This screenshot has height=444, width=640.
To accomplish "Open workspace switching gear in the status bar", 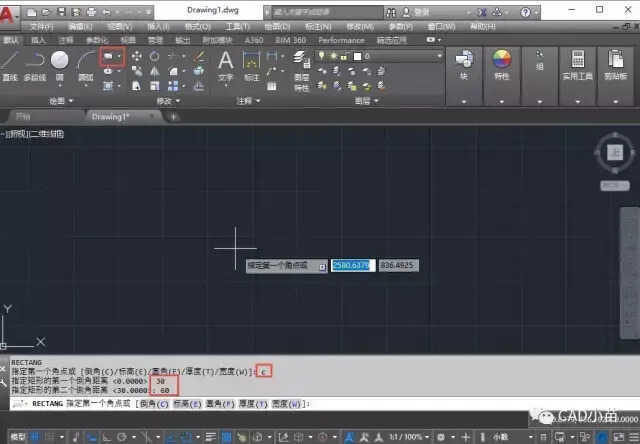I will [441, 437].
